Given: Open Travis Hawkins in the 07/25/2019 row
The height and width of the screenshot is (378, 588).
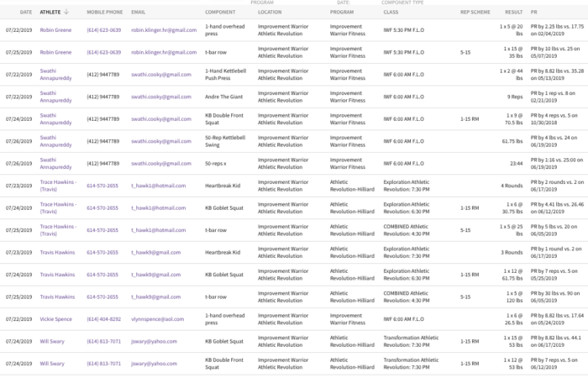Looking at the screenshot, I should pos(57,297).
